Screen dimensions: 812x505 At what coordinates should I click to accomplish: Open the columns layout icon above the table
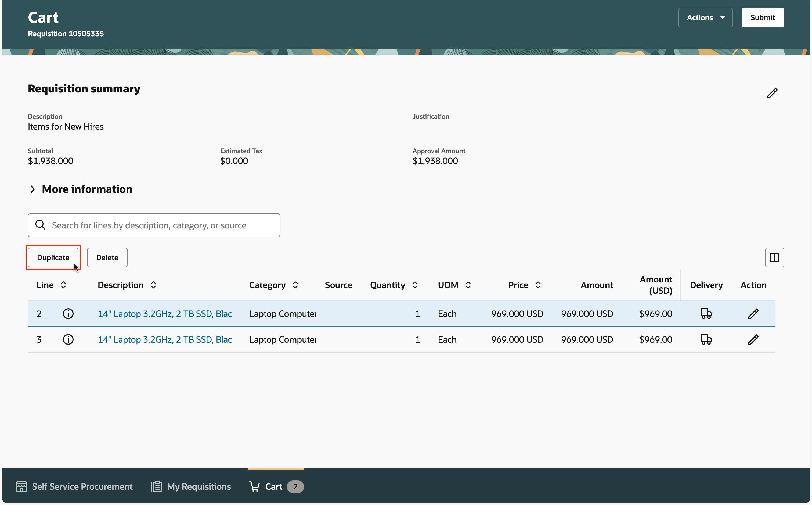click(774, 257)
